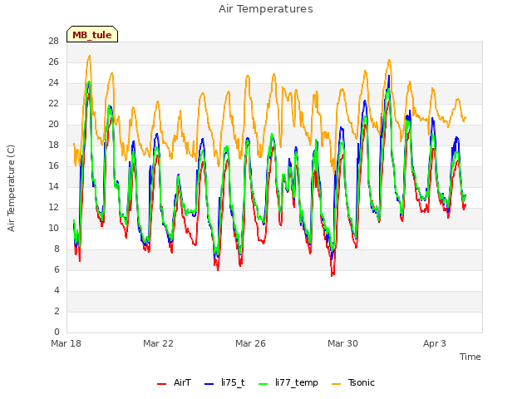Click the li75_t legend label
Viewport: 532px width, 399px height.
point(233,382)
